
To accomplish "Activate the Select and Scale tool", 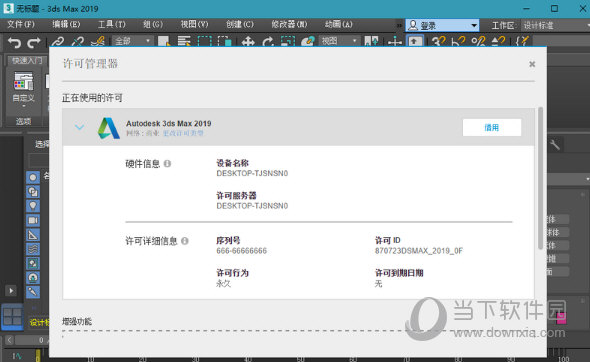I will coord(288,41).
